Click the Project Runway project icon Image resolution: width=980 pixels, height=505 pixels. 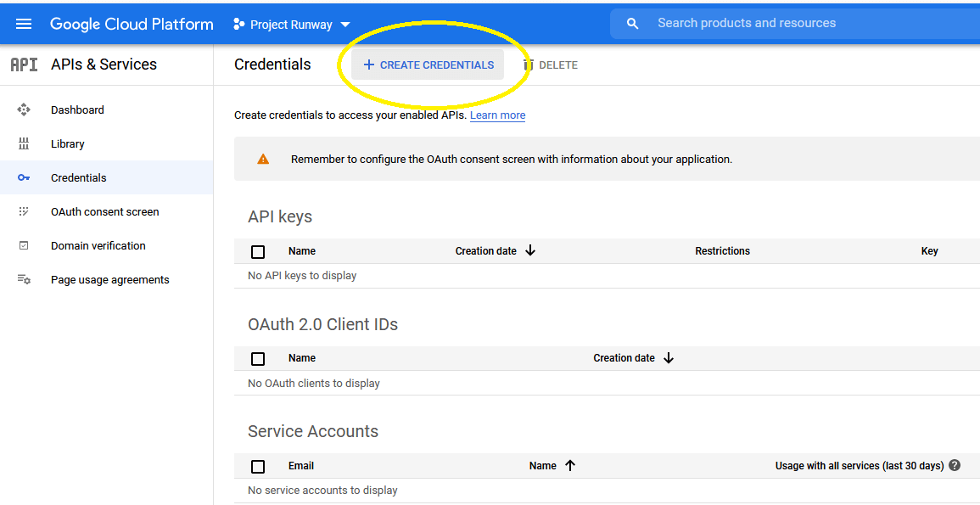click(238, 25)
